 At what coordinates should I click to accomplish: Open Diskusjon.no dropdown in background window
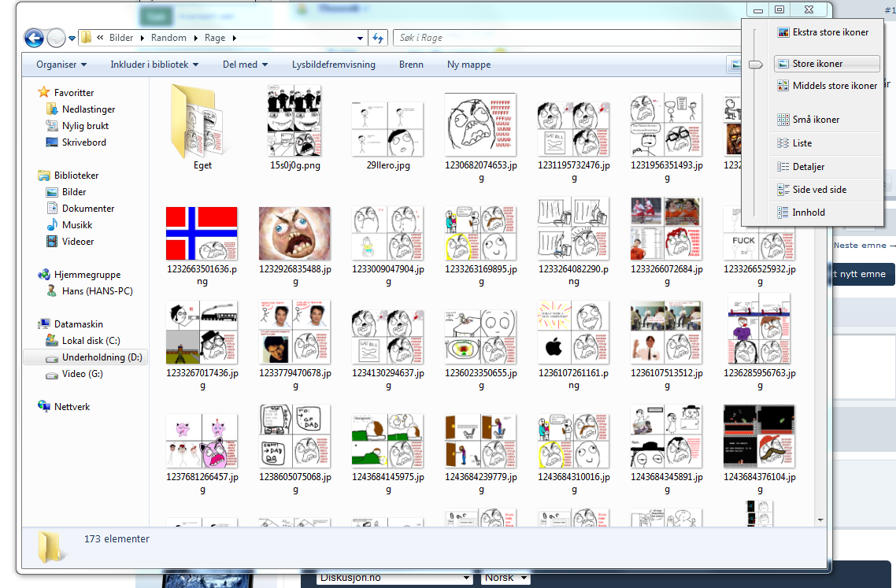tap(395, 578)
